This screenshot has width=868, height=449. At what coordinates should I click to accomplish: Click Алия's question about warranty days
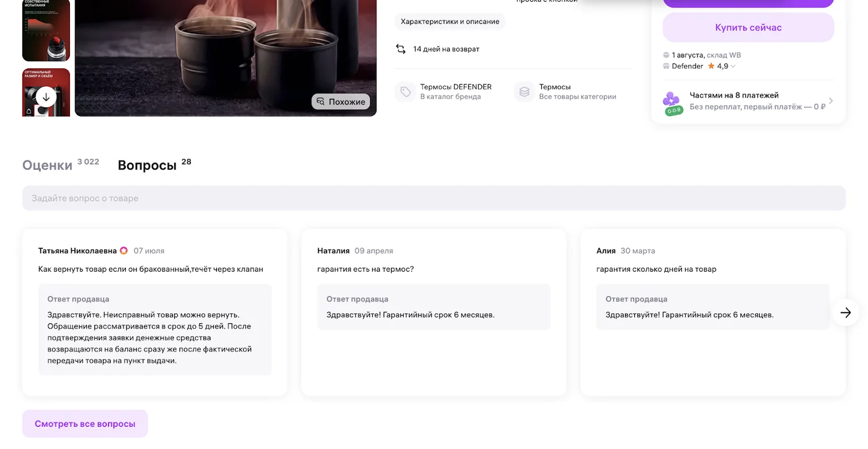[657, 269]
